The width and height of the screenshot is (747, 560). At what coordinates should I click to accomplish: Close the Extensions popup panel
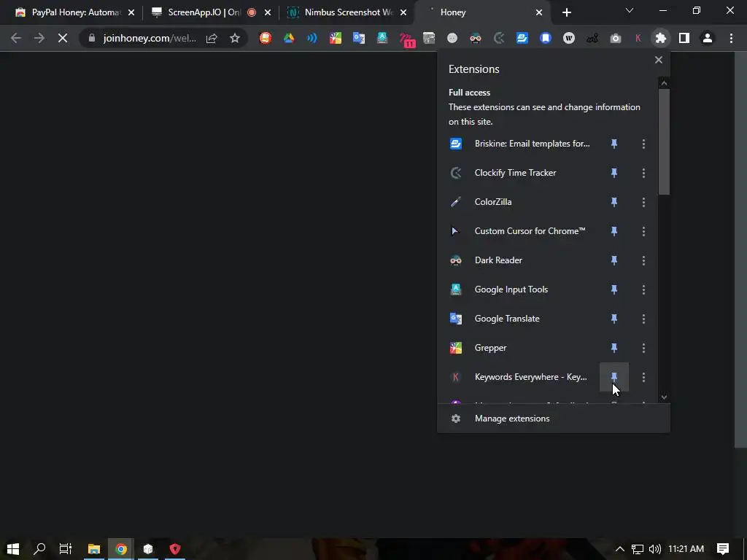pos(659,60)
